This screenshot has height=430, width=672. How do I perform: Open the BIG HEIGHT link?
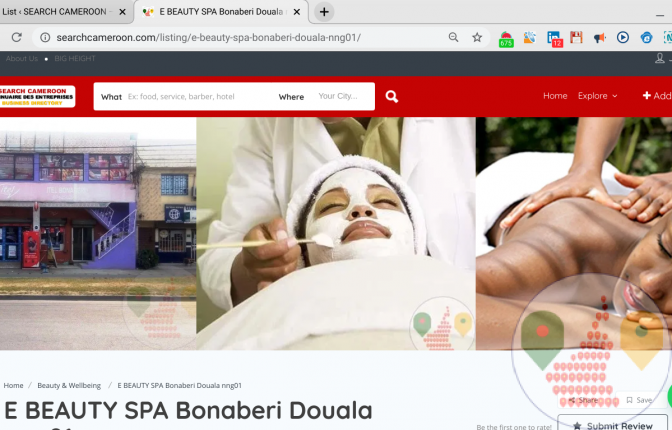pos(75,58)
